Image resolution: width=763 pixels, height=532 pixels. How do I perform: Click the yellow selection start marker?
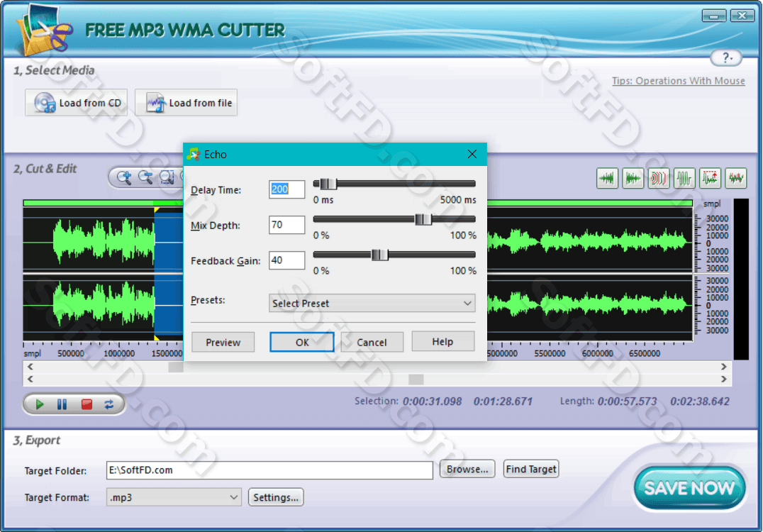tap(157, 210)
